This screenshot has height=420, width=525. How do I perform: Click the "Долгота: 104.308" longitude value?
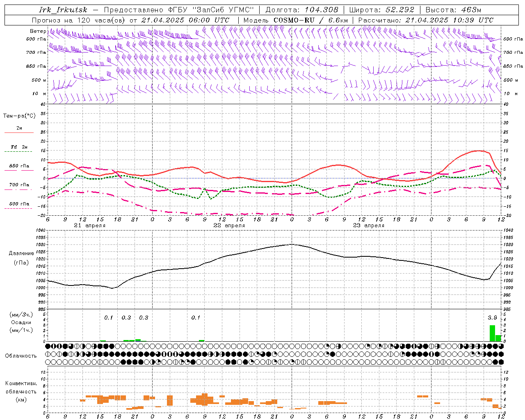pyautogui.click(x=302, y=10)
